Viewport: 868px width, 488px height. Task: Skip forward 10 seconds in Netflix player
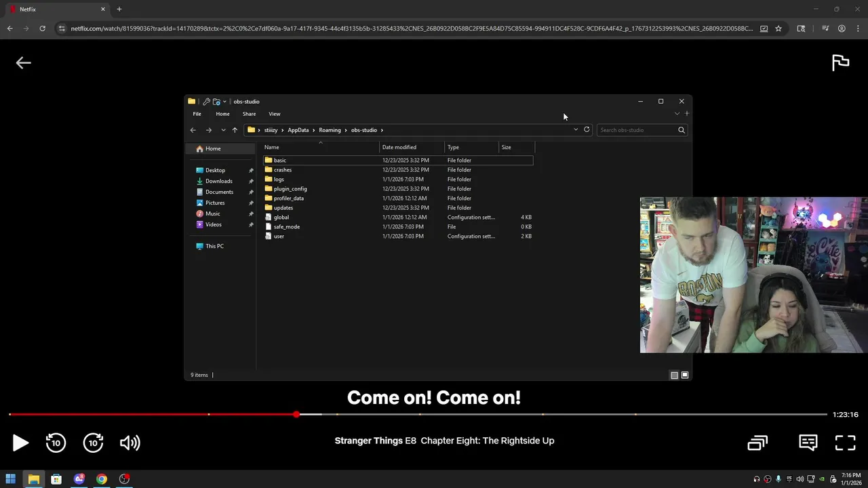coord(93,443)
